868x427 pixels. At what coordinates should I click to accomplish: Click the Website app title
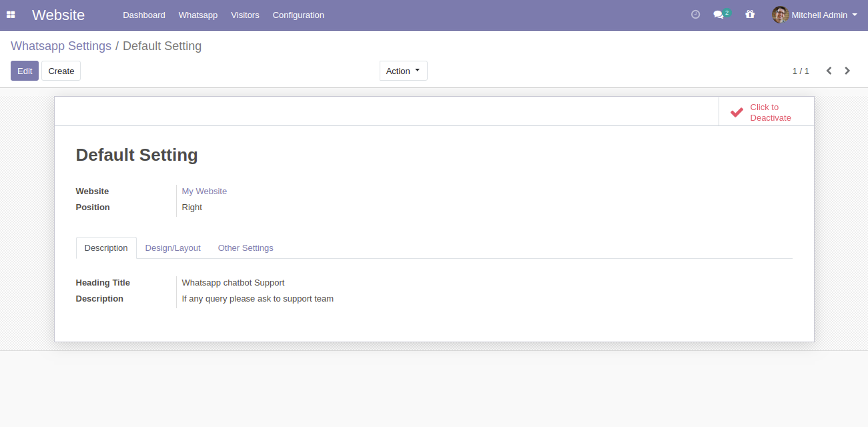(x=58, y=15)
